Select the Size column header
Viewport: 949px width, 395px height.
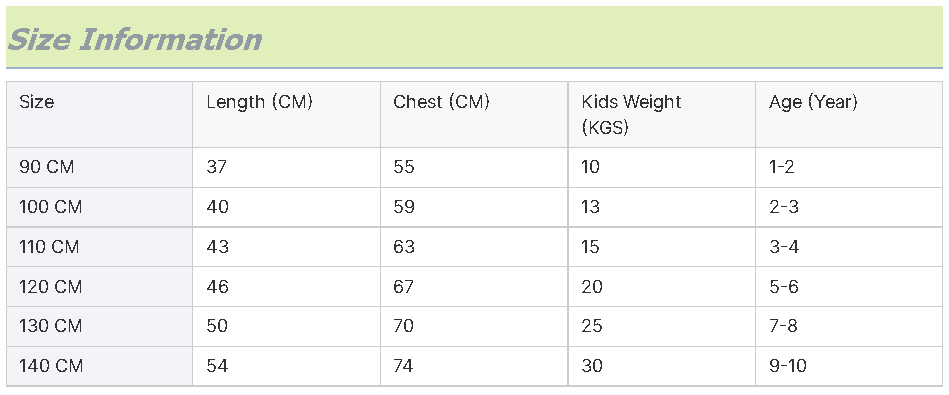click(x=36, y=102)
